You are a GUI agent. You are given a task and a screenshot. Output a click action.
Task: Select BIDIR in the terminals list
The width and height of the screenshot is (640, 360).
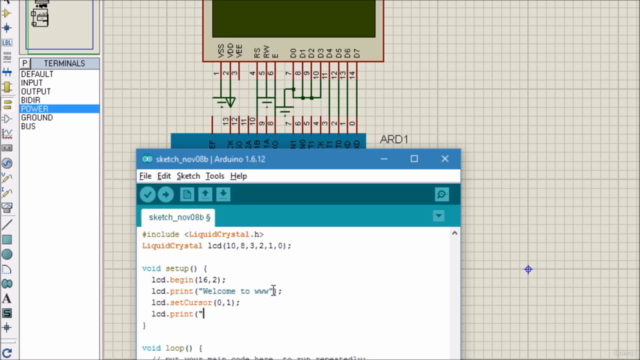59,100
